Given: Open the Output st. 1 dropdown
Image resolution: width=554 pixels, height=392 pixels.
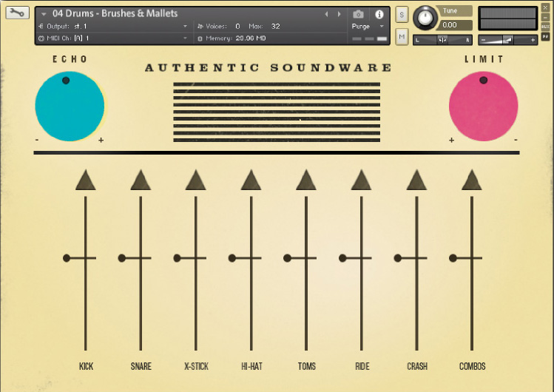Looking at the screenshot, I should click(113, 26).
